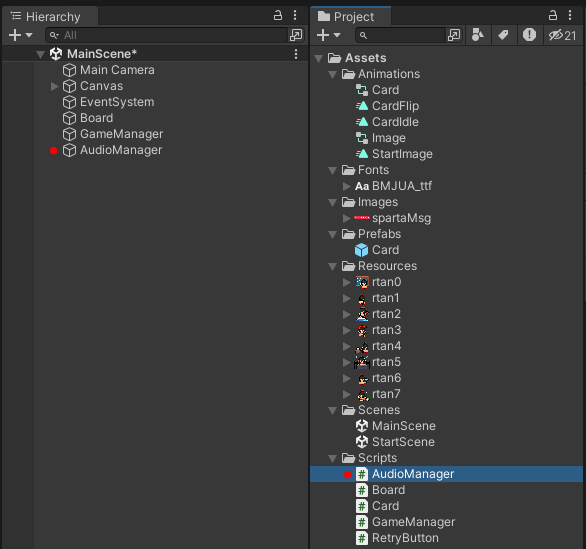
Task: Expand the rtan4 sprite arrow
Action: coord(347,347)
